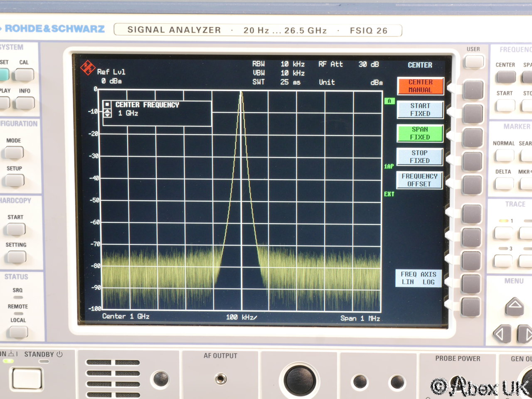Toggle the SPAN FIXED softkey
Screen dimensions: 532x399
tap(420, 133)
